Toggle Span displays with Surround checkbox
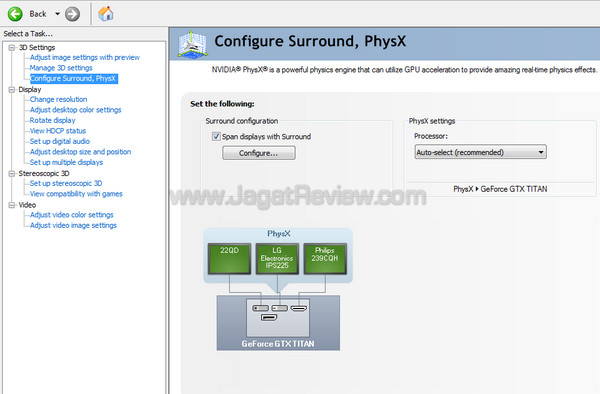The image size is (600, 394). click(x=216, y=137)
